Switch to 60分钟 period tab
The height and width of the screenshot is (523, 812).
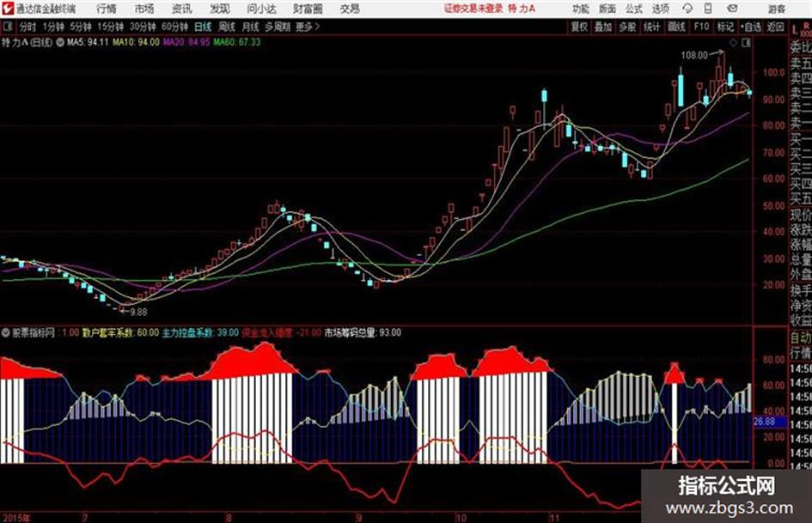click(x=174, y=27)
